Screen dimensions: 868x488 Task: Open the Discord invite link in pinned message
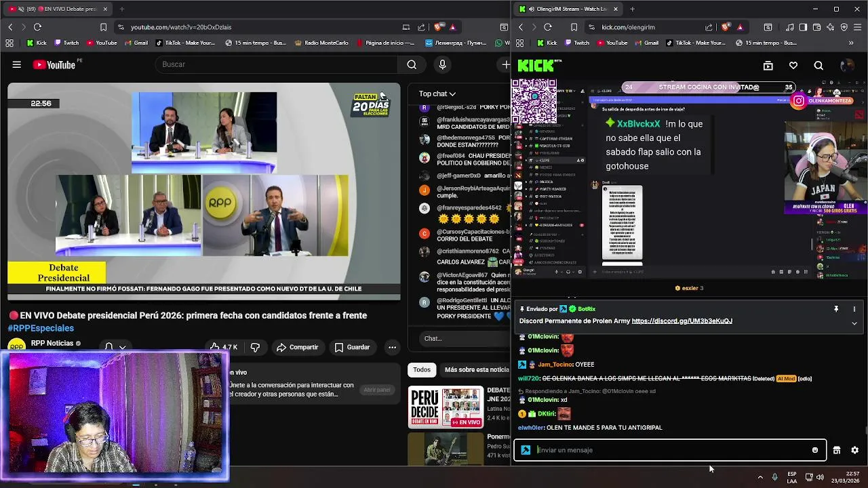pos(682,321)
